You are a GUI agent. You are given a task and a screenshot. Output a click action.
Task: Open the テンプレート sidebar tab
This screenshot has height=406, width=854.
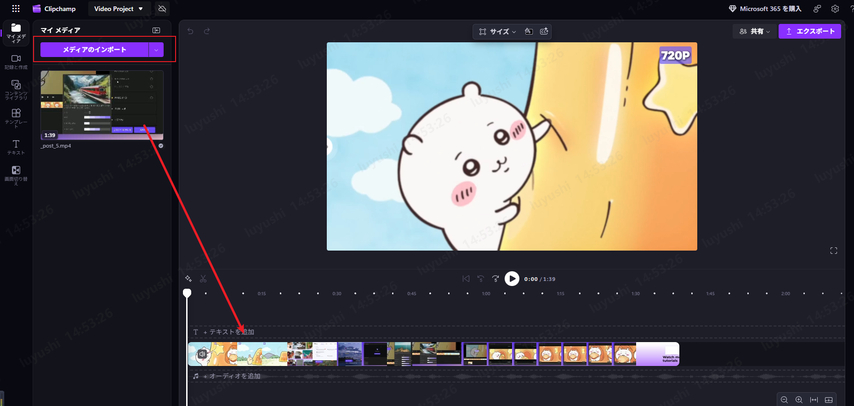pyautogui.click(x=16, y=118)
